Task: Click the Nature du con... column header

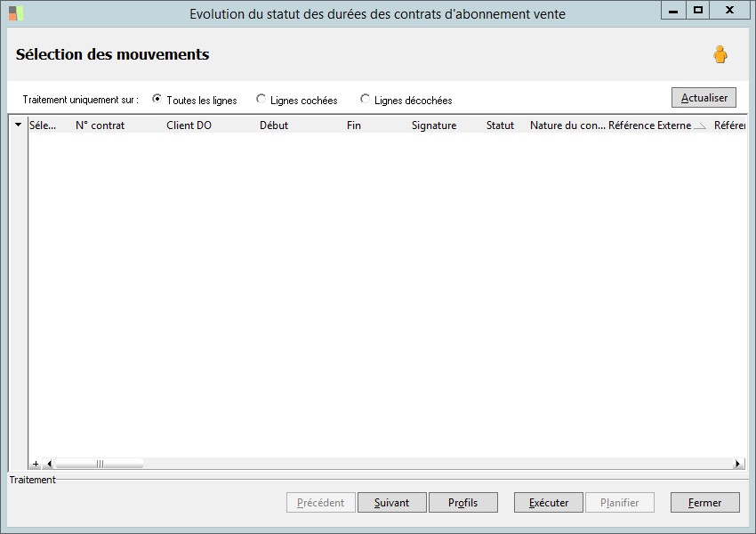Action: 567,125
